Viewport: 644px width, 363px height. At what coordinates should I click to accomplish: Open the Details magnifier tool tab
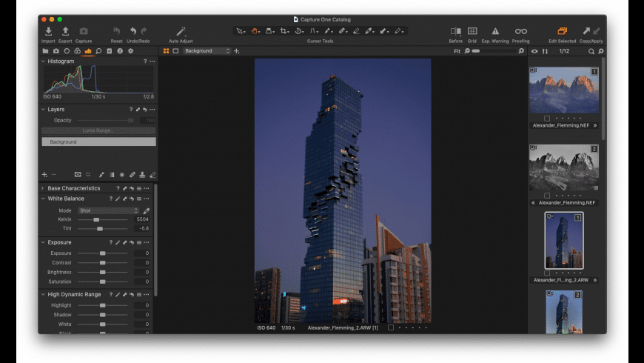98,51
